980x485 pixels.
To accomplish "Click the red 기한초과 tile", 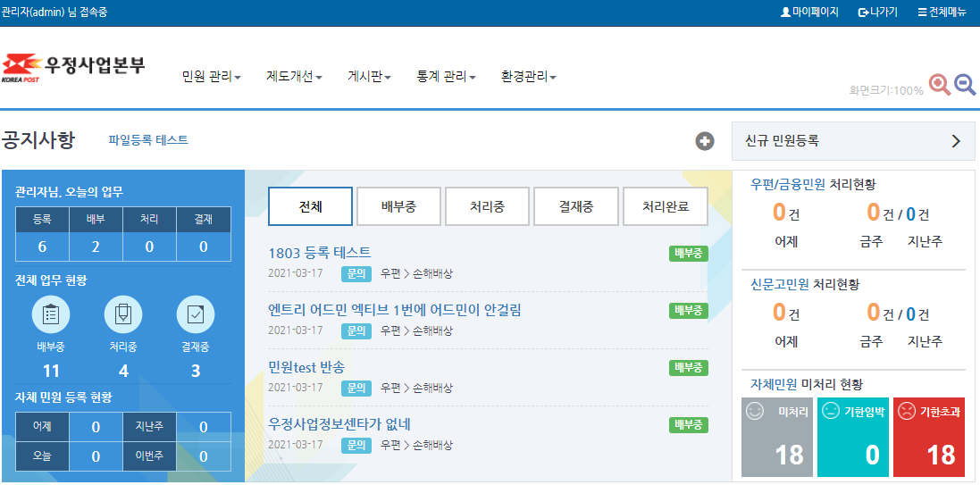I will tap(929, 437).
